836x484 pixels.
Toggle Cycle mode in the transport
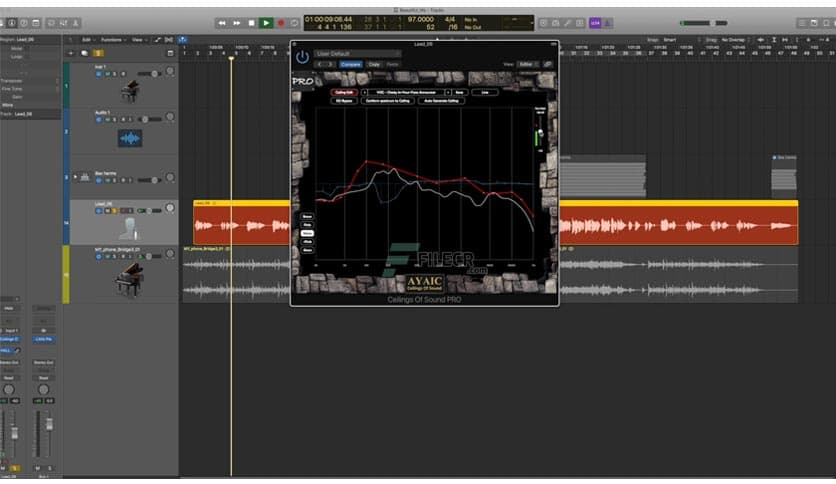coord(294,23)
